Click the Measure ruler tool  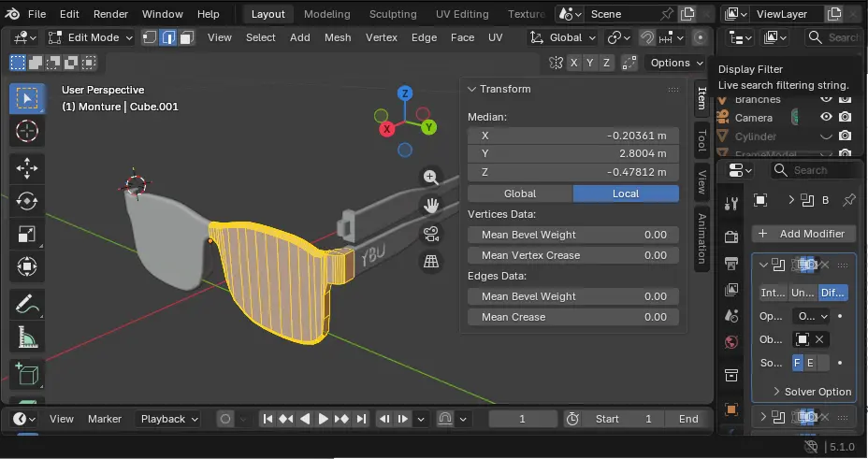(26, 337)
